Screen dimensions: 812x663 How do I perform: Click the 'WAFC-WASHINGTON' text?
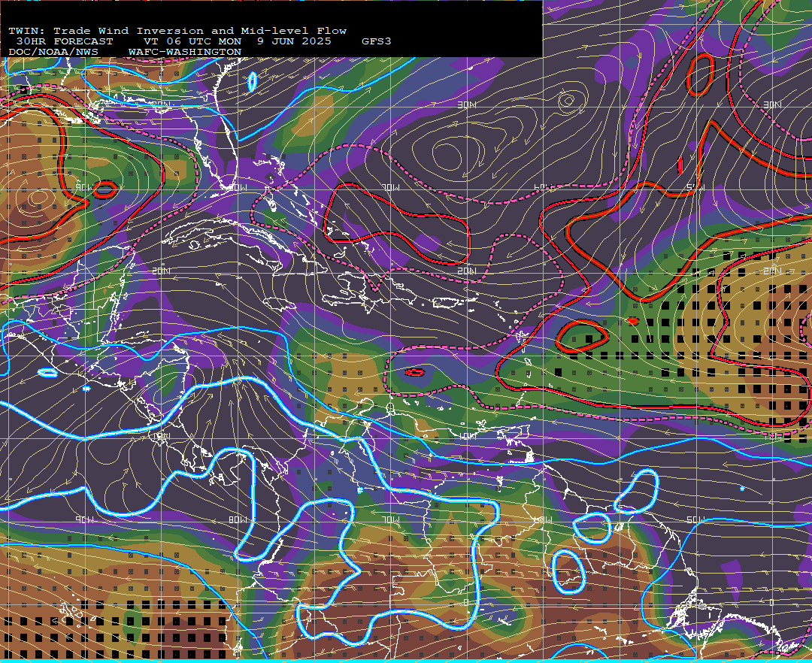185,53
